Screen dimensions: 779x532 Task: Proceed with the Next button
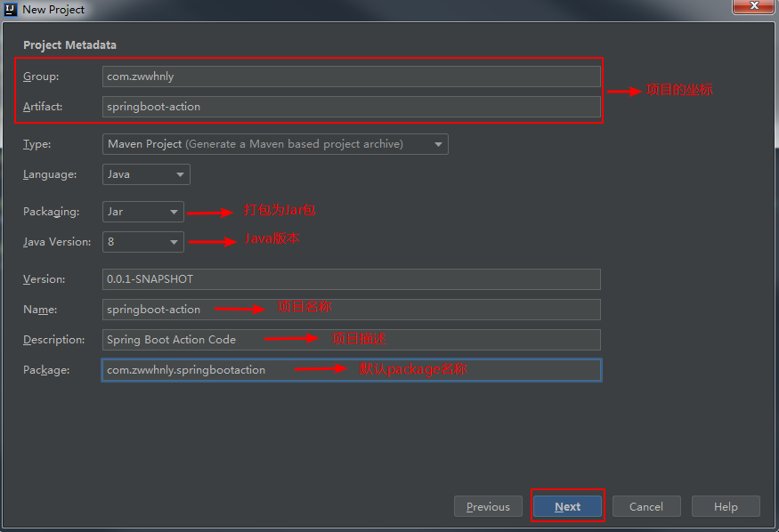(567, 507)
